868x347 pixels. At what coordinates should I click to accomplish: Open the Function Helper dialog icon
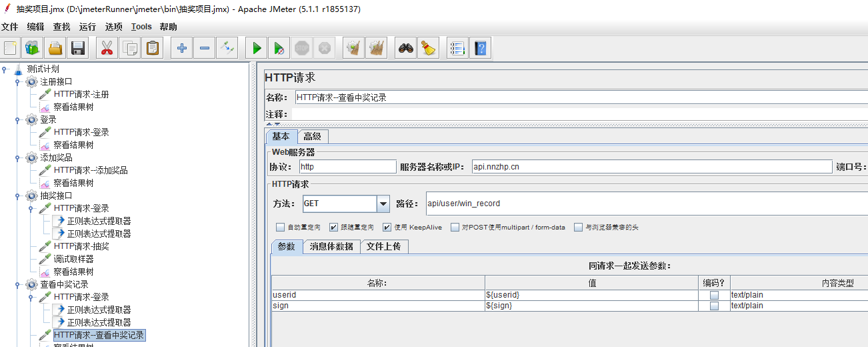pyautogui.click(x=457, y=48)
